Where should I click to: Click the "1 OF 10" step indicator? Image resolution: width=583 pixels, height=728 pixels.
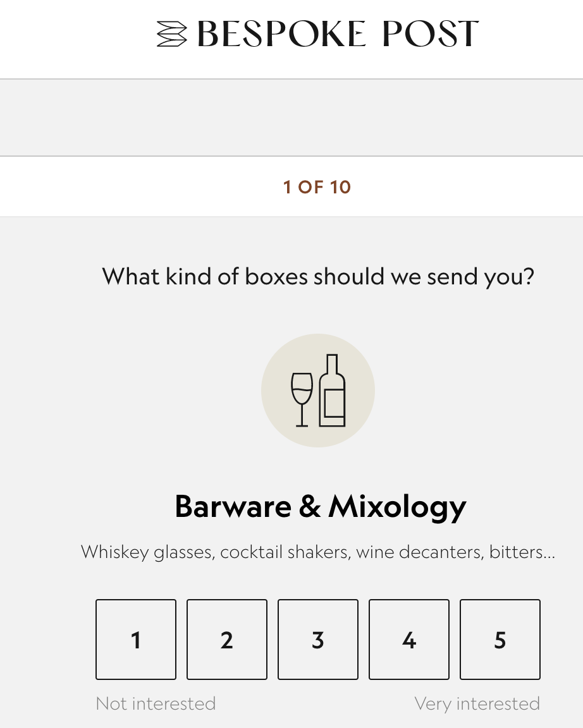point(317,187)
